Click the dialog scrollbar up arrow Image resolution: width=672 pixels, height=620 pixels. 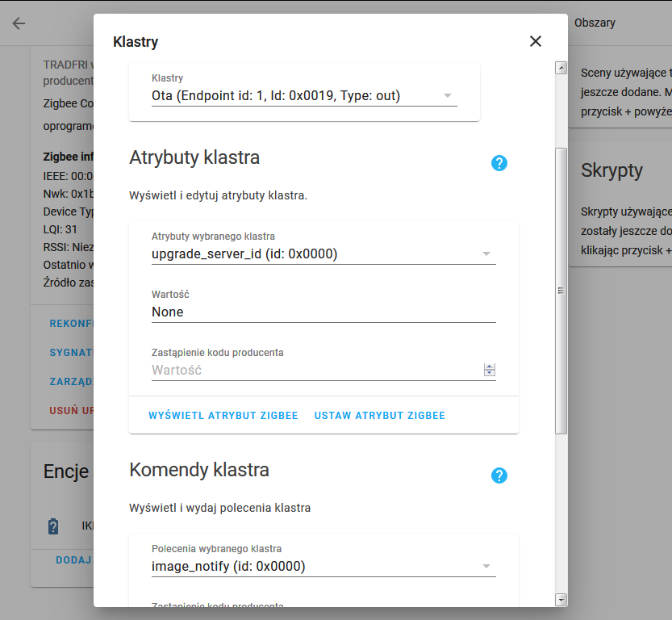(x=561, y=69)
